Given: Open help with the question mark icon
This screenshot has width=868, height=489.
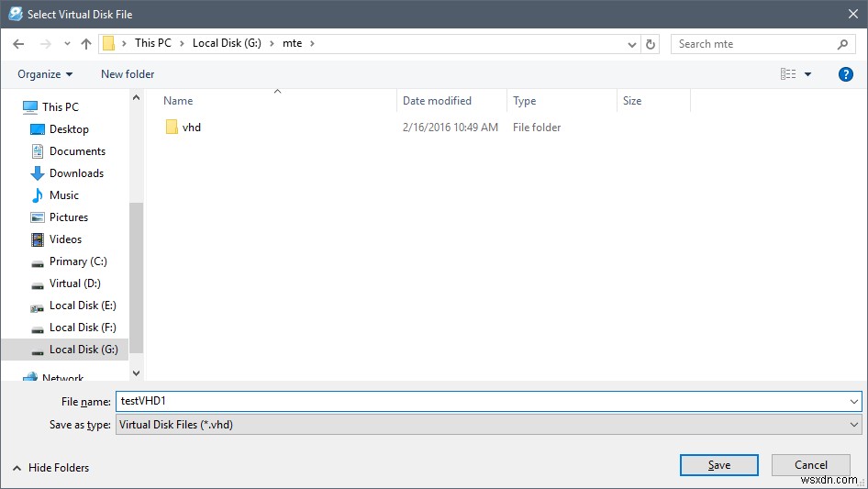Looking at the screenshot, I should point(845,74).
